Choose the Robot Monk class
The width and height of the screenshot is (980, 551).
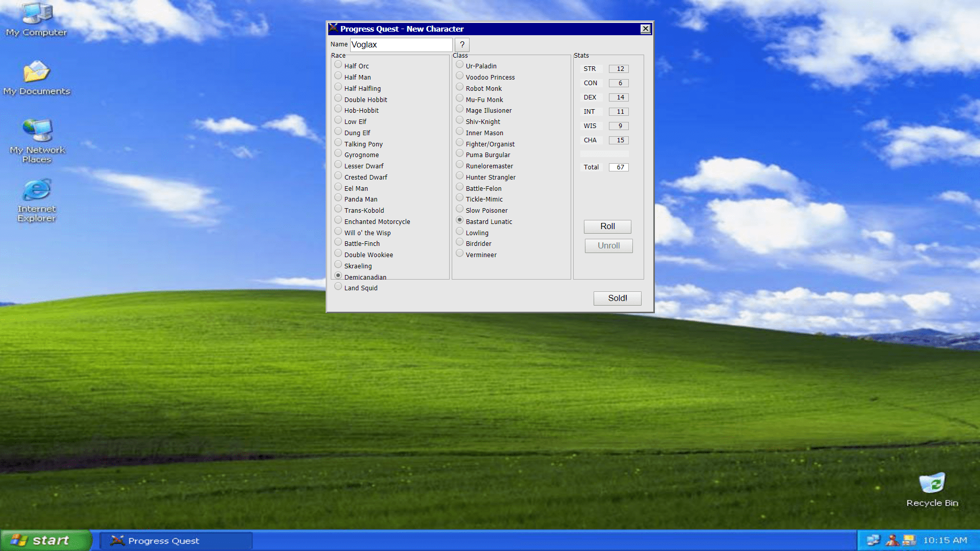point(460,87)
